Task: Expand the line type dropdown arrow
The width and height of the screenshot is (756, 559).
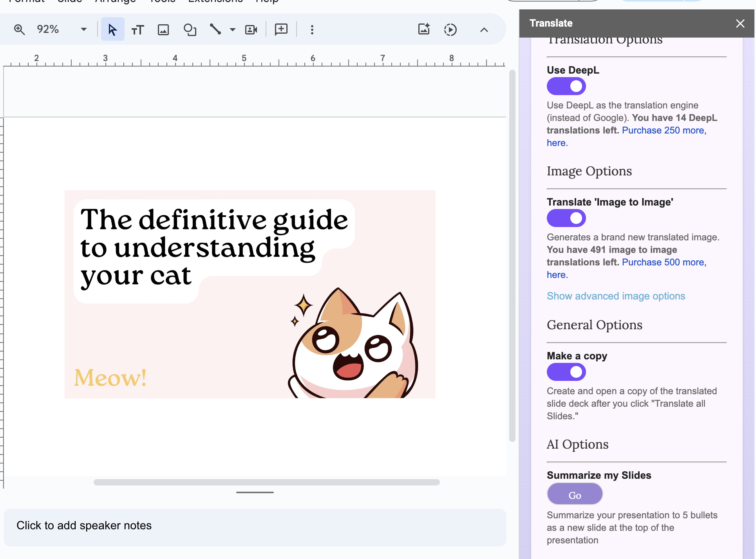Action: tap(233, 30)
